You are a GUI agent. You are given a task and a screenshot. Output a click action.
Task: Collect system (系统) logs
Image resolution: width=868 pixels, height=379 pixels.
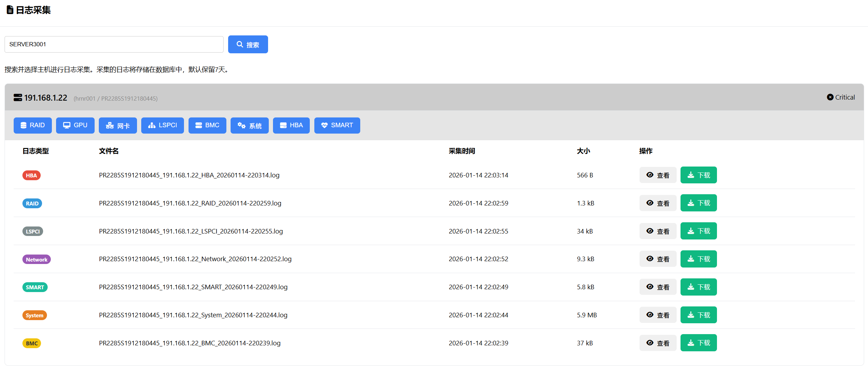(250, 126)
